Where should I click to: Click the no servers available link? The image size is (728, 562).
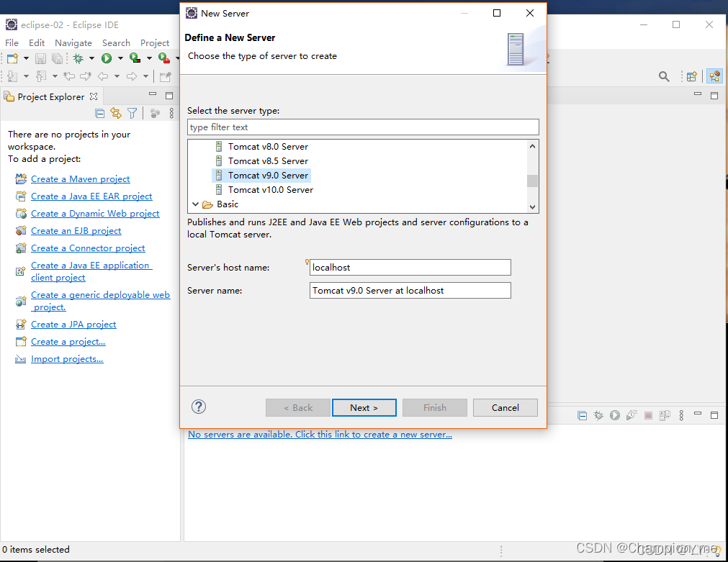[x=320, y=435]
